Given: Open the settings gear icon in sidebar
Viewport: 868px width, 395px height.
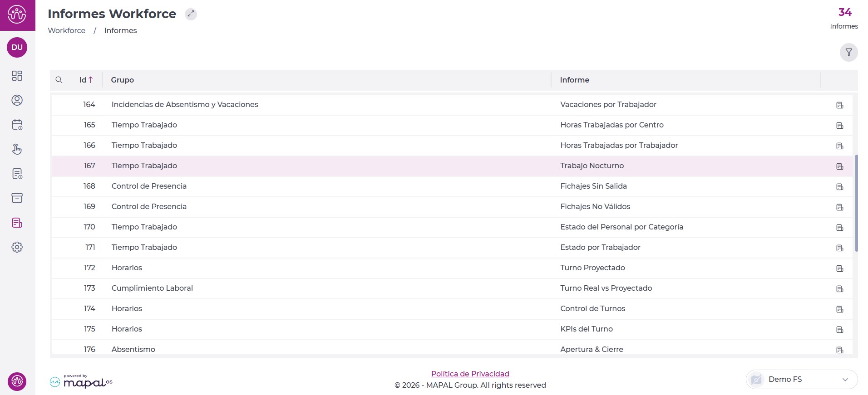Looking at the screenshot, I should [x=17, y=247].
